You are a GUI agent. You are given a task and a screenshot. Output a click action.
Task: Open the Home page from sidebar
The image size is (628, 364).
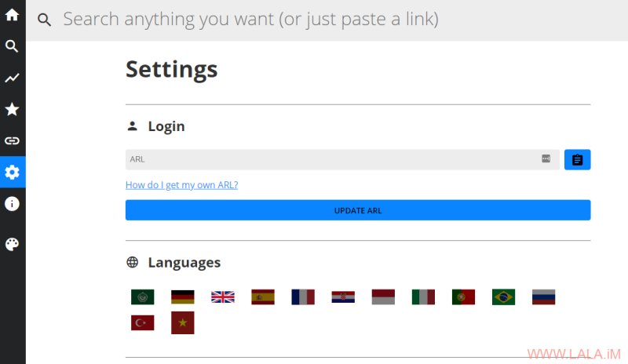[12, 15]
